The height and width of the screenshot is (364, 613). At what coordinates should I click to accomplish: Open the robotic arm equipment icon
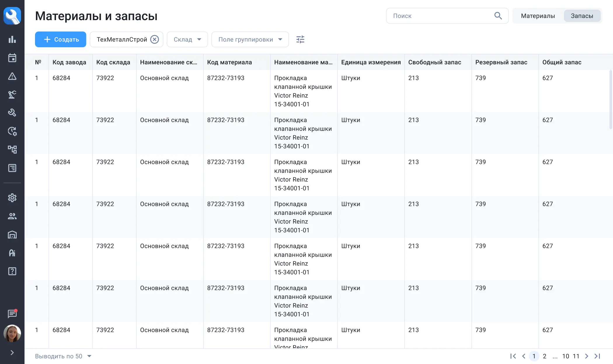[12, 94]
